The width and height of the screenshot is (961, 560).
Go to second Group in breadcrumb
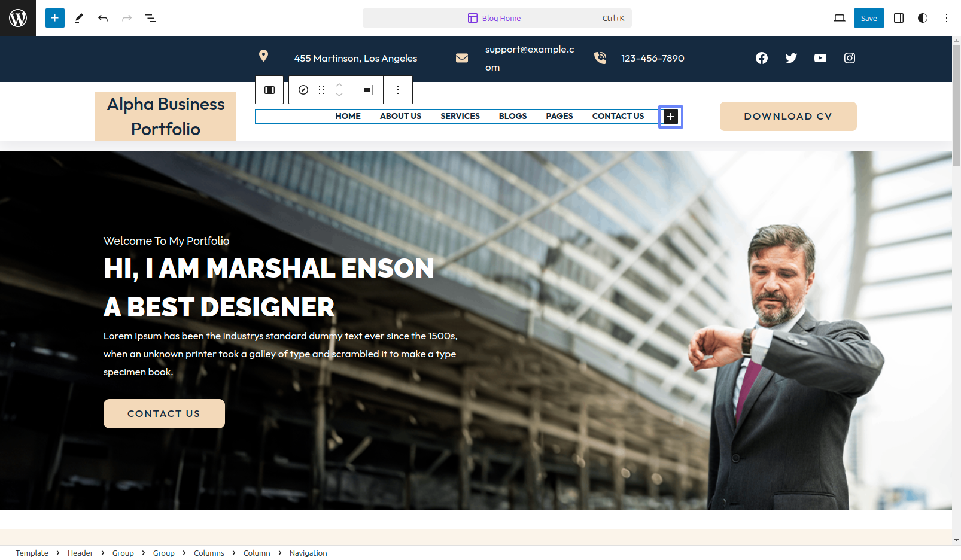(163, 553)
